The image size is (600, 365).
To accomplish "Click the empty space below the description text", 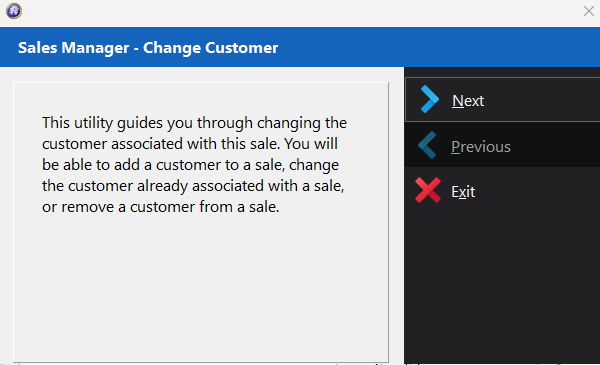I will pyautogui.click(x=201, y=287).
